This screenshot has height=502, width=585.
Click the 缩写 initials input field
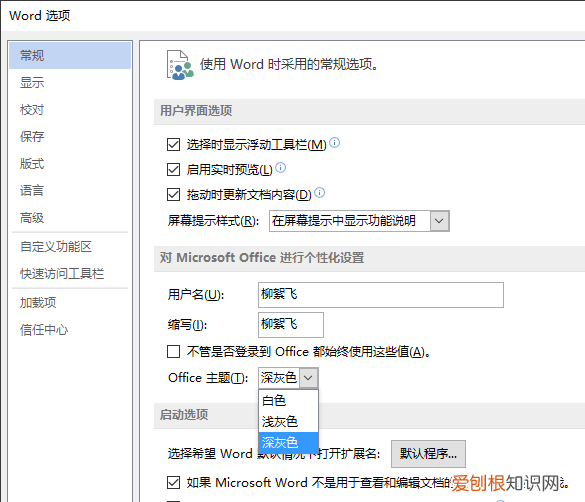[291, 325]
